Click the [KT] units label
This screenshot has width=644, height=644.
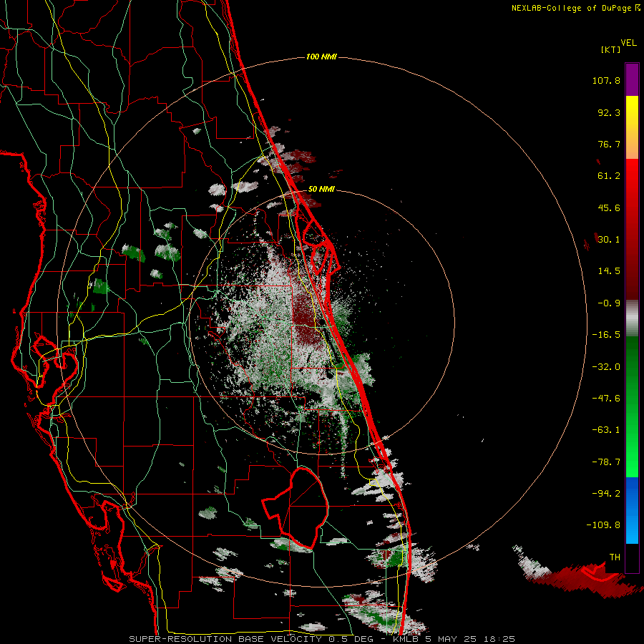tap(611, 49)
